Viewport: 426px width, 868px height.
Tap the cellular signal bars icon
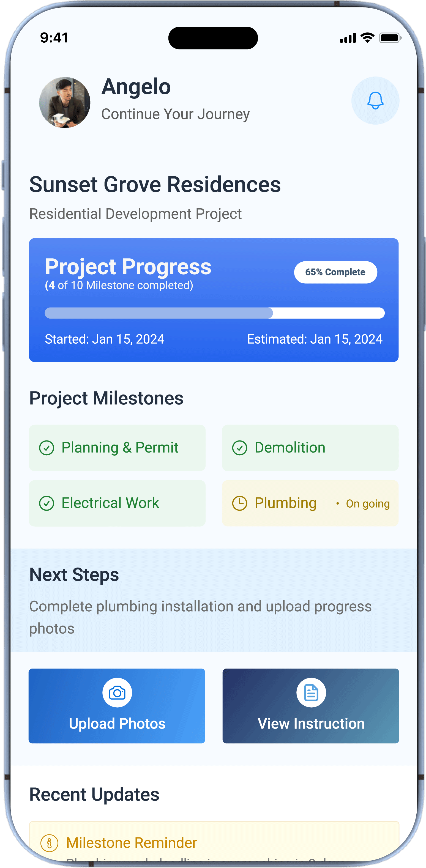[x=348, y=38]
